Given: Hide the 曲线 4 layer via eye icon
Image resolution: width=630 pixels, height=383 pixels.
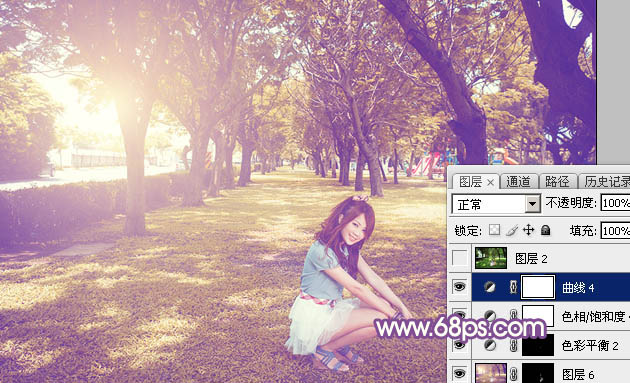Looking at the screenshot, I should point(460,287).
